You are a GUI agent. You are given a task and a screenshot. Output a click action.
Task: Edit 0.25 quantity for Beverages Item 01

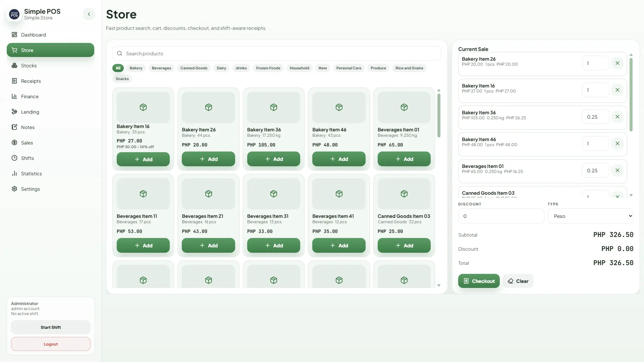595,170
